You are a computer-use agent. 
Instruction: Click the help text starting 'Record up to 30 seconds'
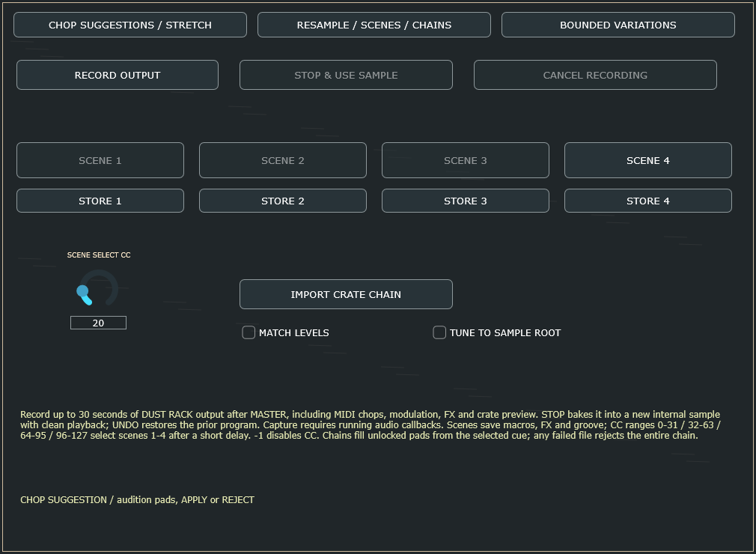point(371,424)
